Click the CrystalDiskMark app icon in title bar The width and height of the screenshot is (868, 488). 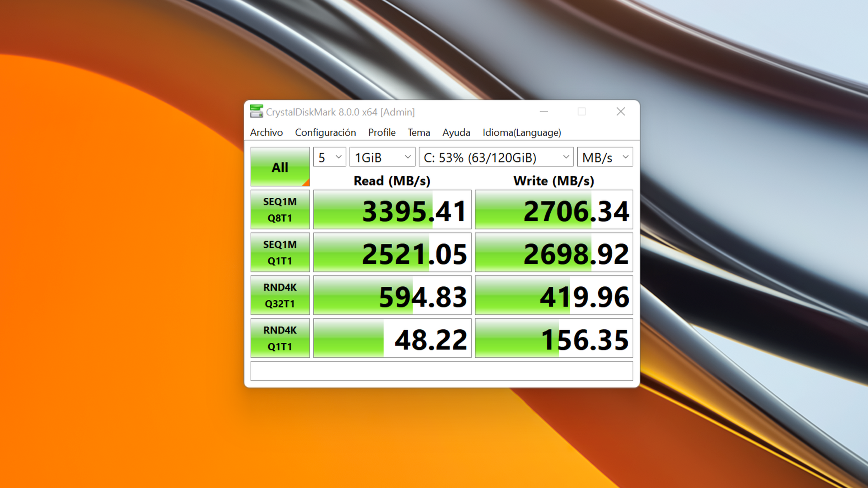tap(256, 111)
